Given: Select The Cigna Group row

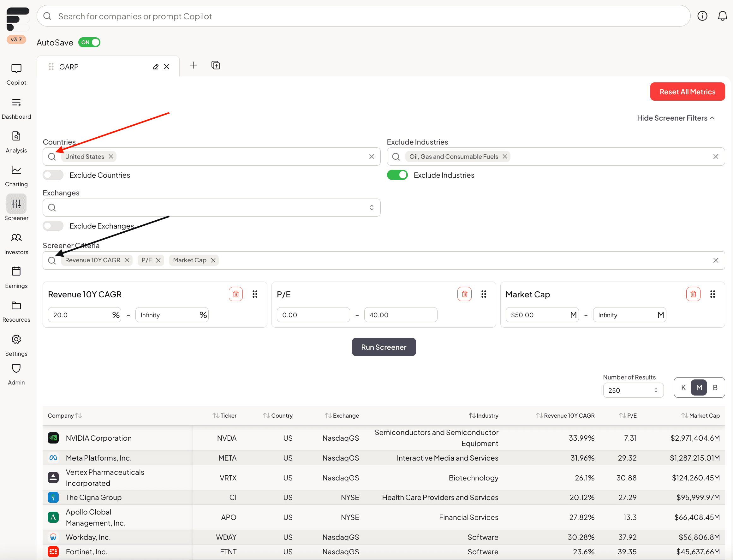Looking at the screenshot, I should [383, 497].
